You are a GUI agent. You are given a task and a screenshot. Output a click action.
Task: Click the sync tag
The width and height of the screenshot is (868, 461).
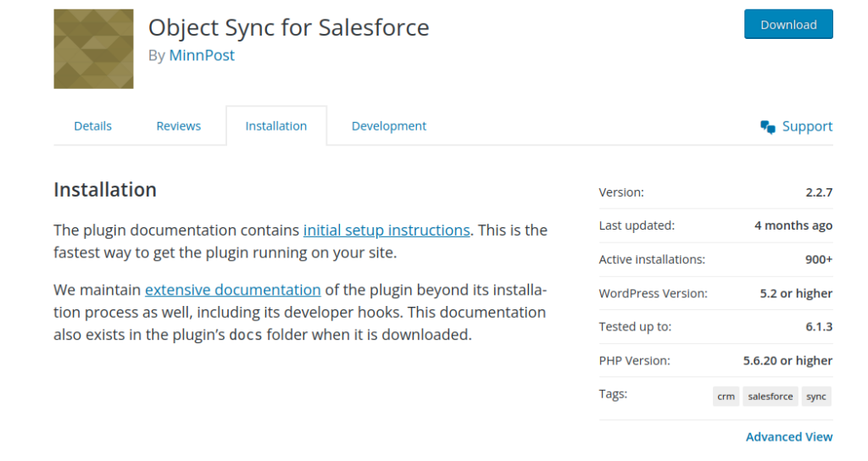(x=816, y=397)
